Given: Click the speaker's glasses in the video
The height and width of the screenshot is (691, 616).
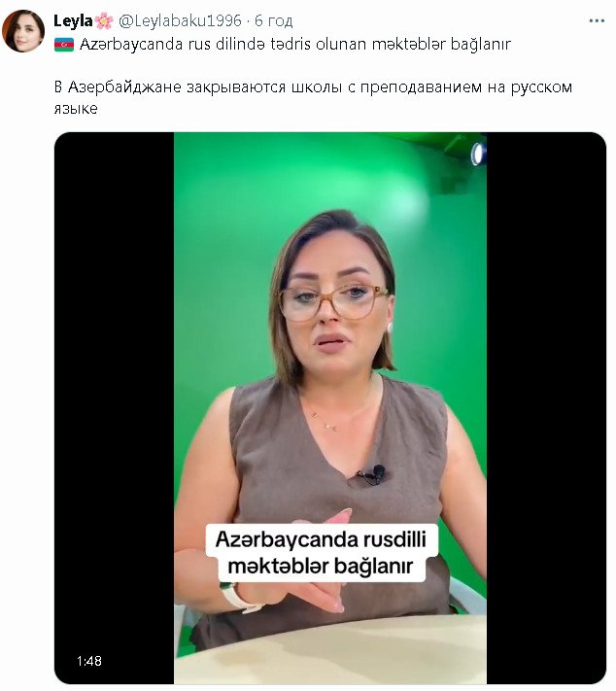Looking at the screenshot, I should point(332,302).
